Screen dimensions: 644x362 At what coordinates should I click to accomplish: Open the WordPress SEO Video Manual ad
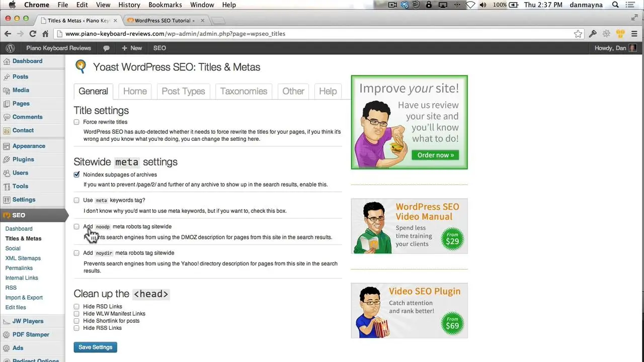[409, 226]
